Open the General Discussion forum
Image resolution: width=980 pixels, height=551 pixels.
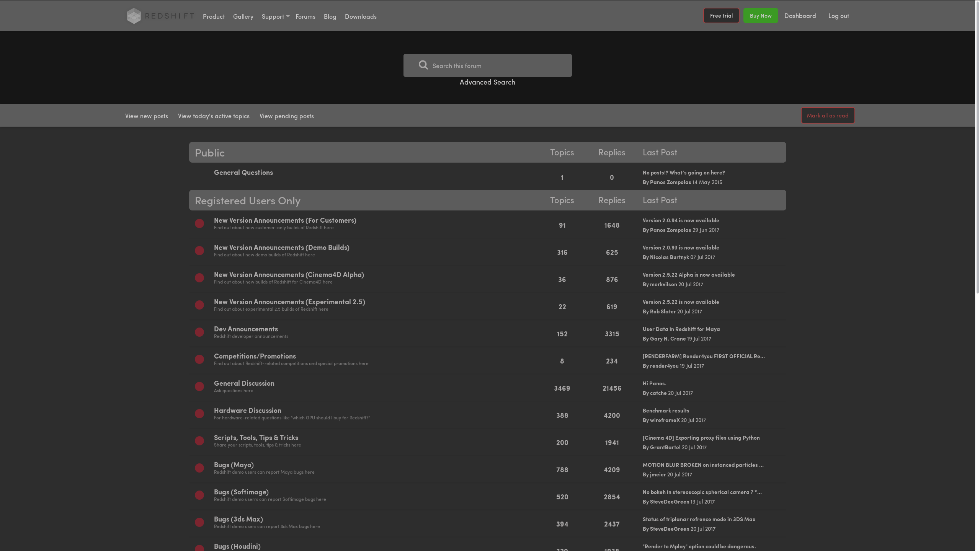point(244,383)
